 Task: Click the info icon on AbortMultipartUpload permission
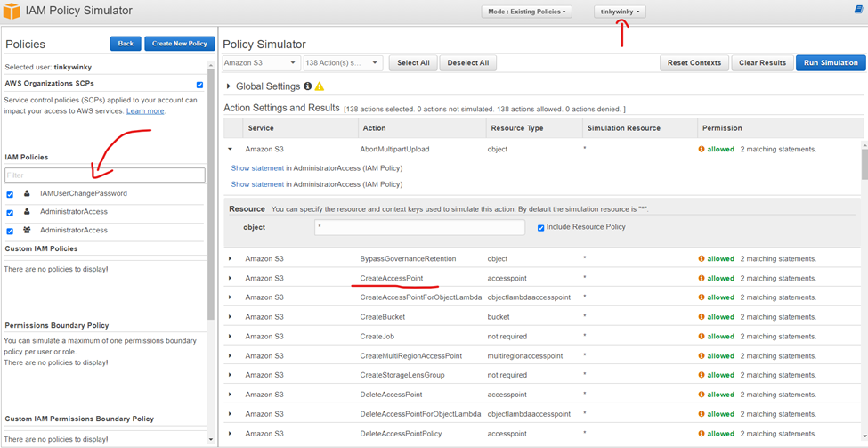point(702,149)
